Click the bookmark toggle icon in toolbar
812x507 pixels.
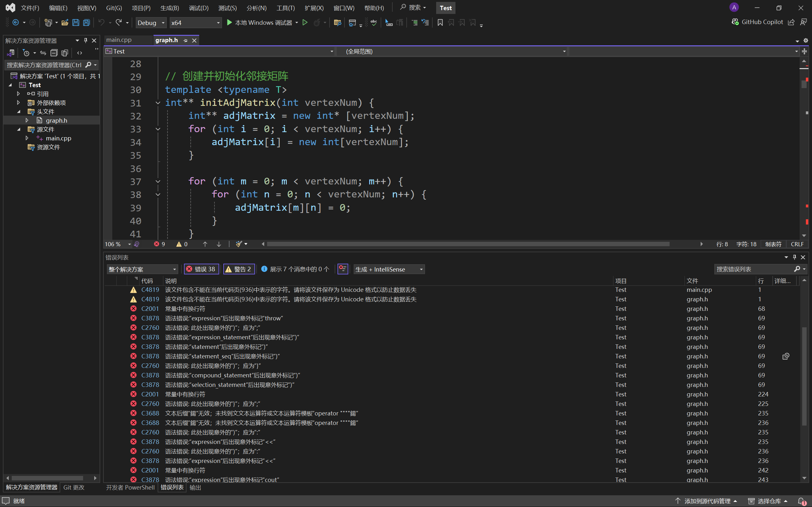pos(440,22)
